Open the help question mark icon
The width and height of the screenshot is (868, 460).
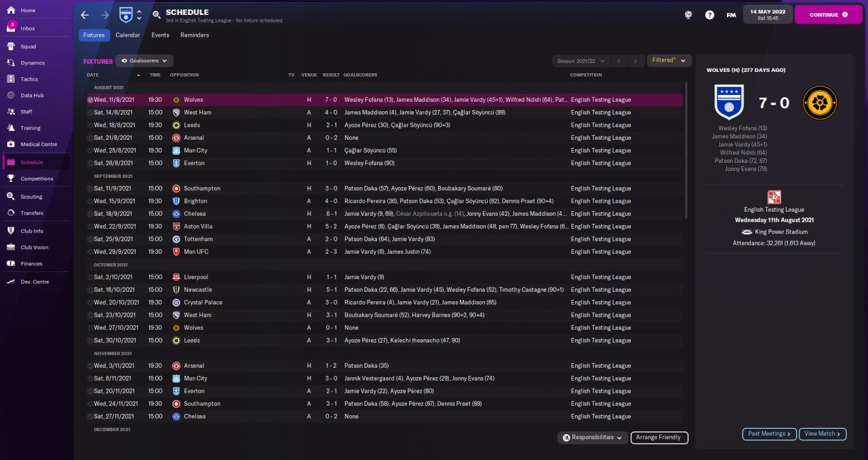(x=709, y=15)
